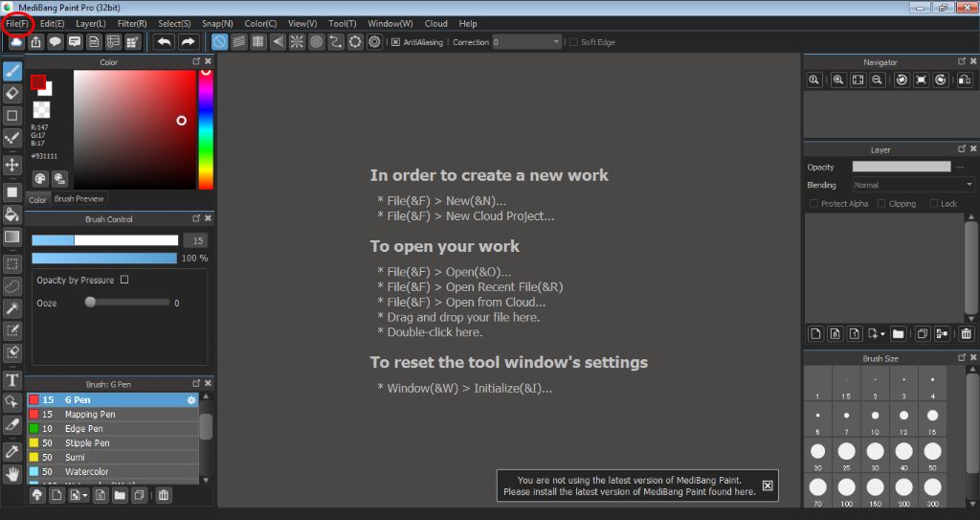This screenshot has width=980, height=520.
Task: Open the Snap menu
Action: [217, 23]
